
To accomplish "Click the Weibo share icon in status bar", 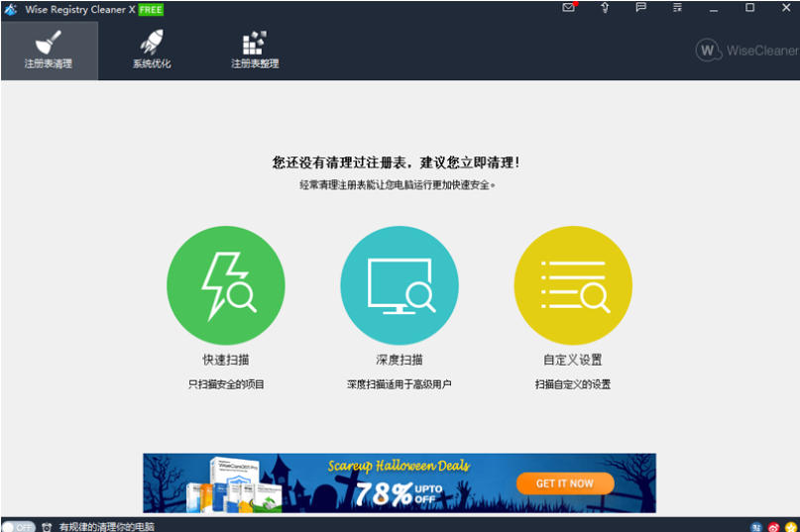I will coord(773,527).
